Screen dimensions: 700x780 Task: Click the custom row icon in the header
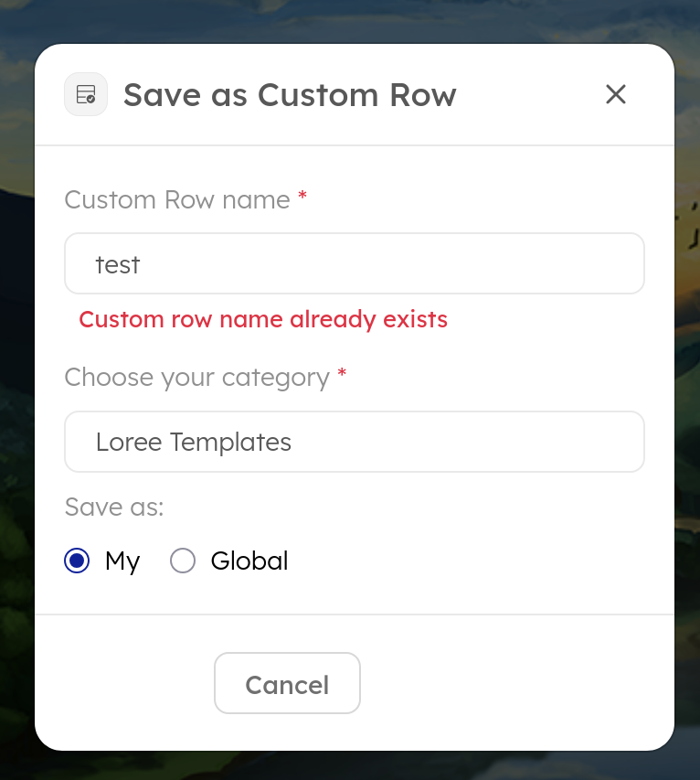pos(86,94)
